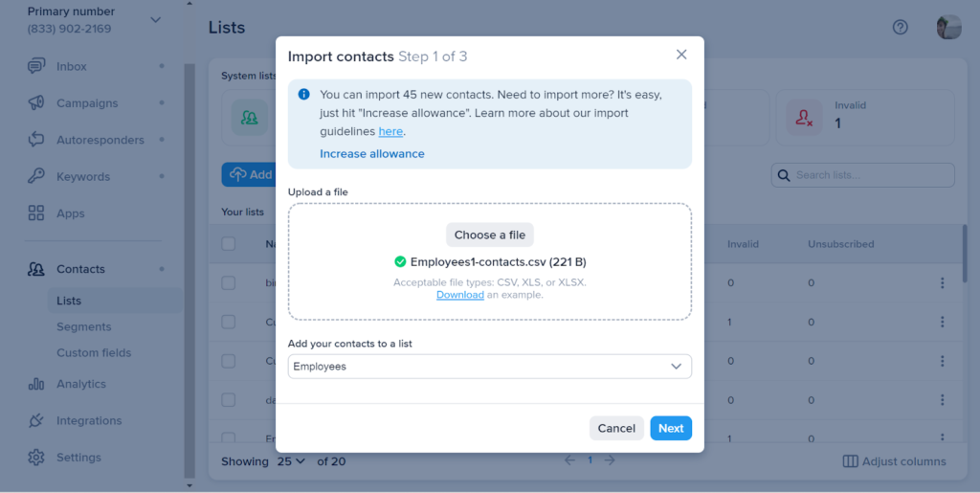Click the Next button
This screenshot has width=980, height=493.
[x=670, y=428]
